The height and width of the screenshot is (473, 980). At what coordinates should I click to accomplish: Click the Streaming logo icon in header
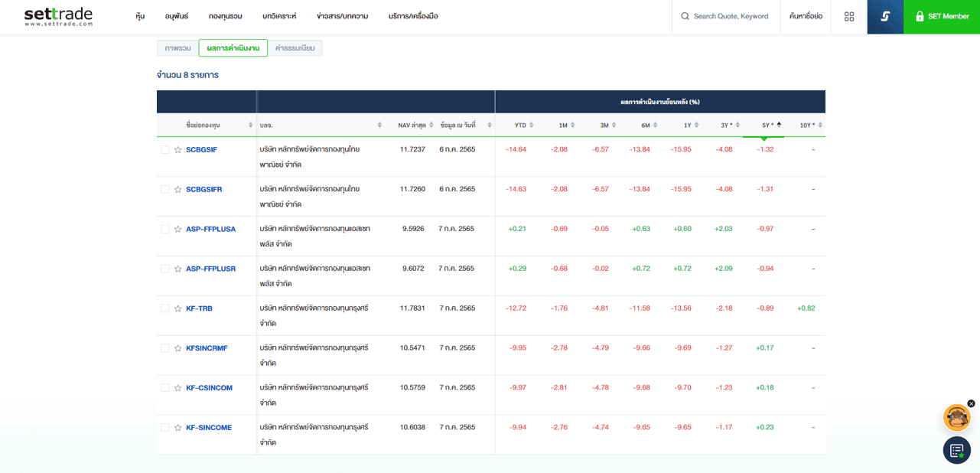pos(885,16)
